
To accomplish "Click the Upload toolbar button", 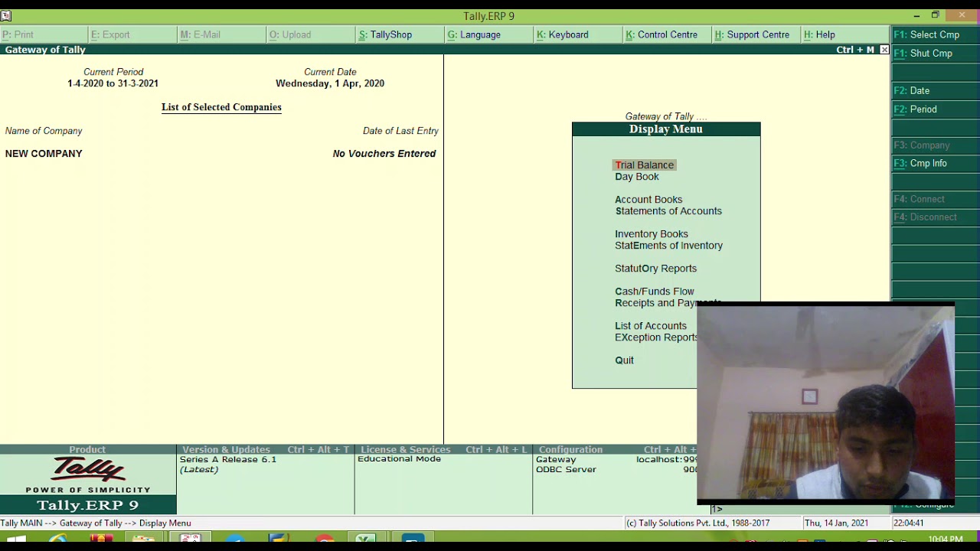I will pos(310,34).
